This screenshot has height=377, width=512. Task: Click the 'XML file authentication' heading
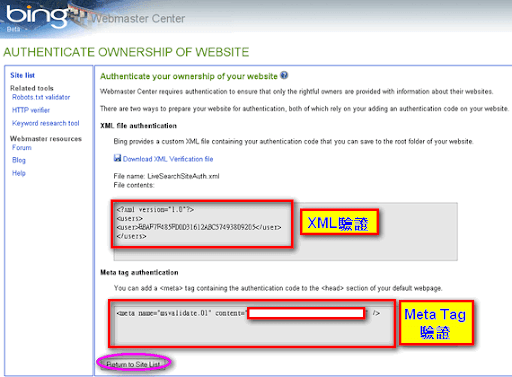pos(138,126)
